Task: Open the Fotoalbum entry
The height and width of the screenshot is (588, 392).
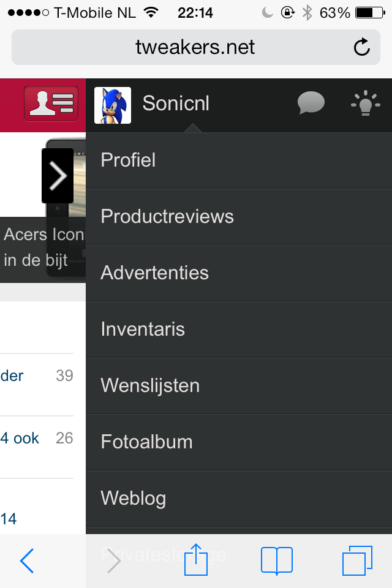Action: pyautogui.click(x=147, y=442)
